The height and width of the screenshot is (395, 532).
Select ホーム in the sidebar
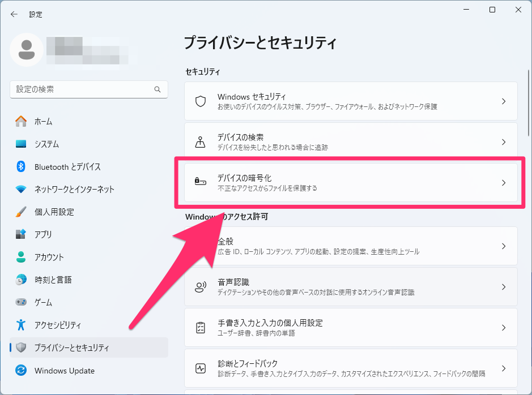[89, 121]
